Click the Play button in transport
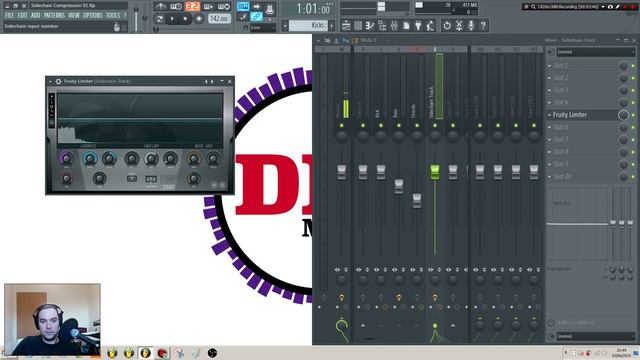The image size is (640, 360). (x=172, y=19)
